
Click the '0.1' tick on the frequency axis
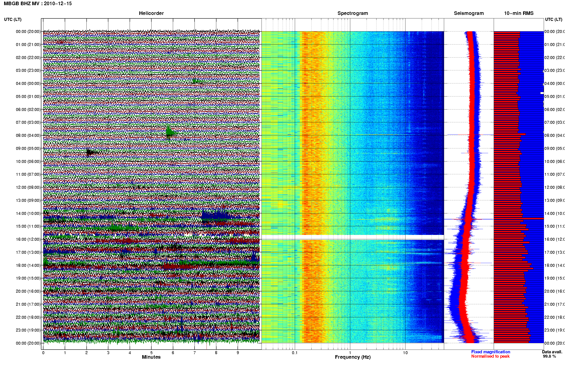295,353
